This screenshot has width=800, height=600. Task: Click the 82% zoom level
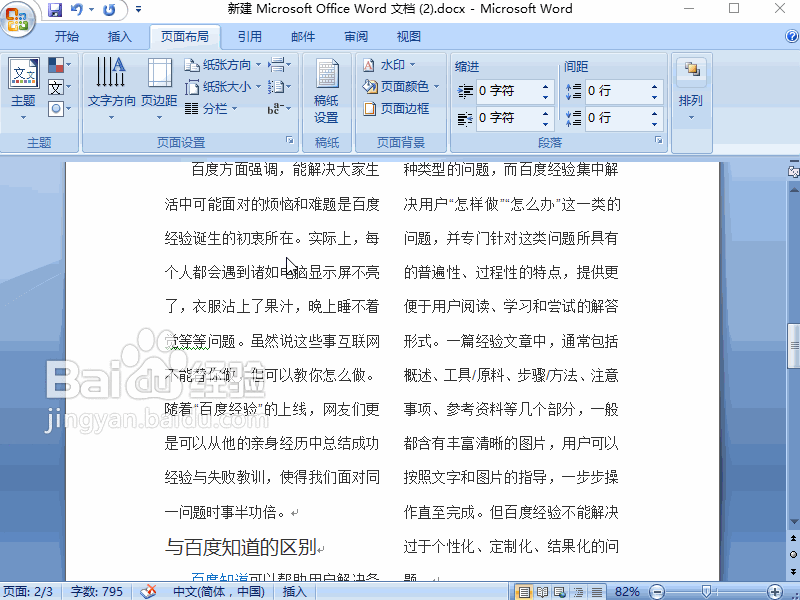click(627, 592)
